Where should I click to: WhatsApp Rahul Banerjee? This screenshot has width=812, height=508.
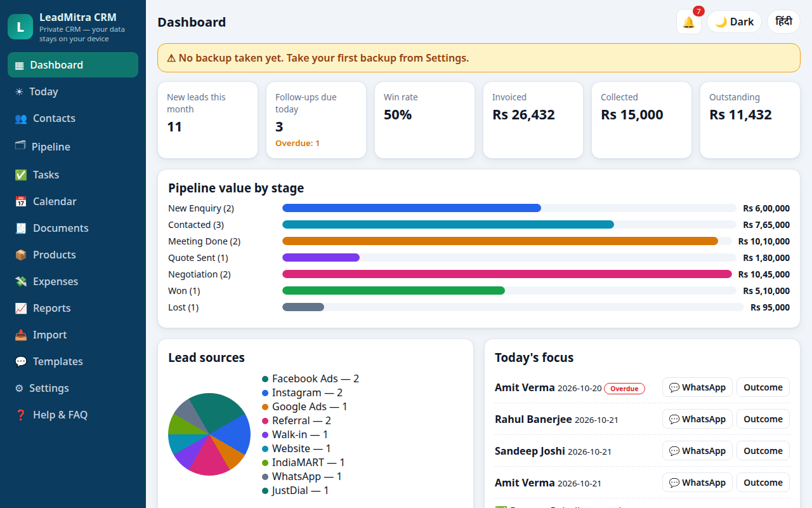[x=697, y=419]
